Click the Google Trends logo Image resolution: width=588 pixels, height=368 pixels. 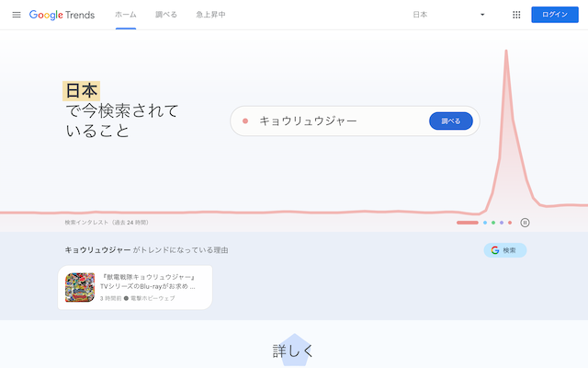click(x=62, y=15)
